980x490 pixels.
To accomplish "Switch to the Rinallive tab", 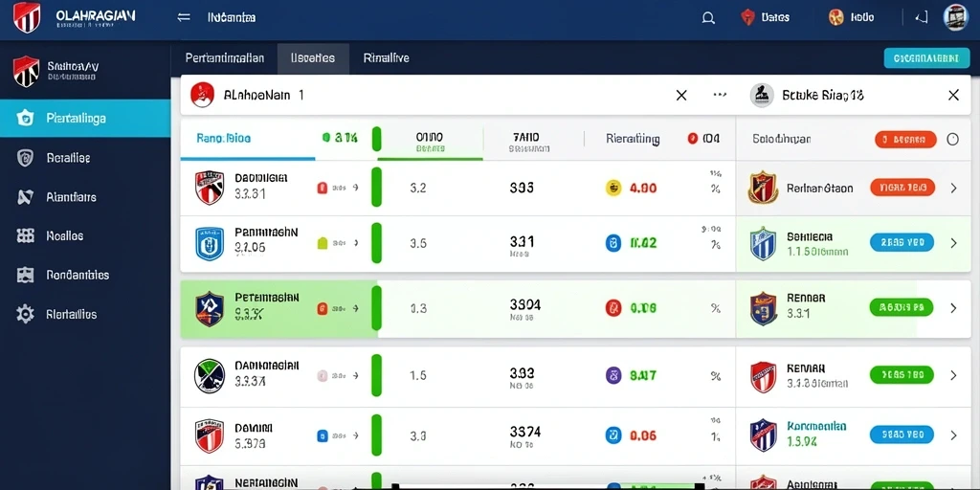I will click(x=387, y=58).
